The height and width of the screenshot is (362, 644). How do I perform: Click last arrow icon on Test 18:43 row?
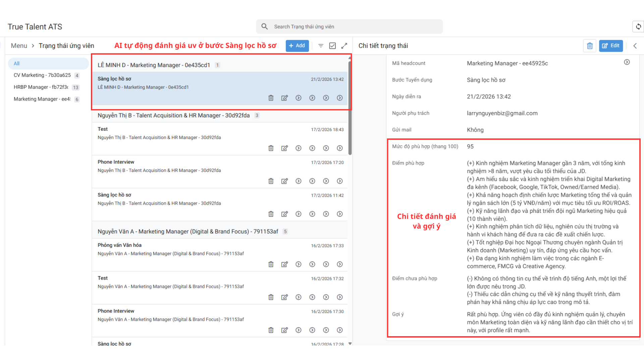(339, 148)
